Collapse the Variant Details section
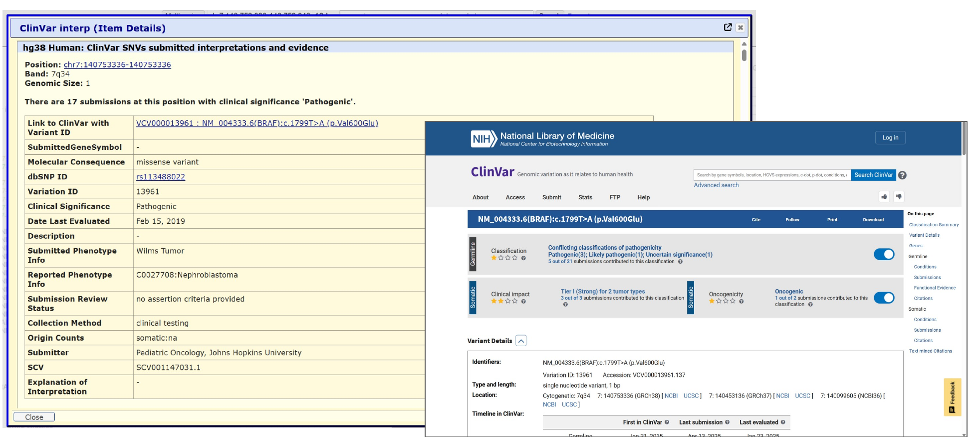Screen dimensions: 980x437 521,341
